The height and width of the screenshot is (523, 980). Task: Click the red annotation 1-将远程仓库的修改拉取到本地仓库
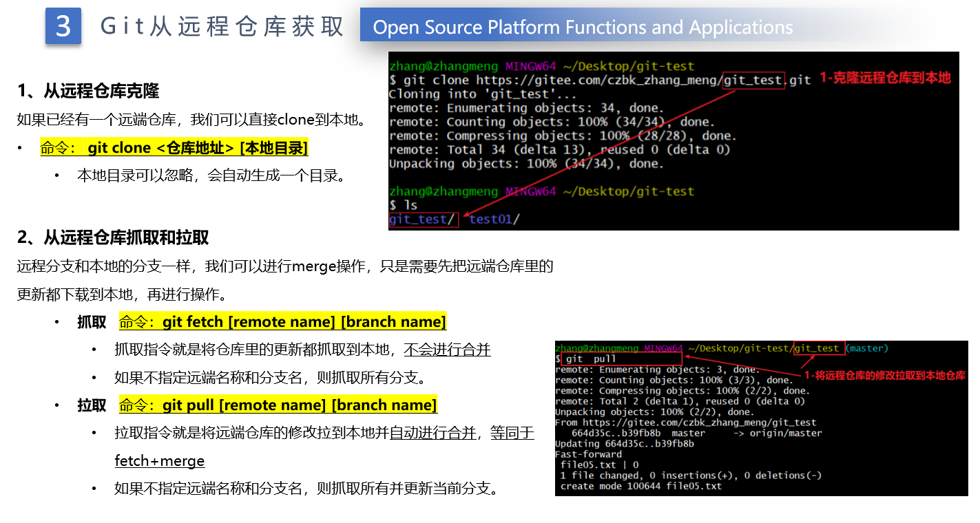(x=884, y=375)
